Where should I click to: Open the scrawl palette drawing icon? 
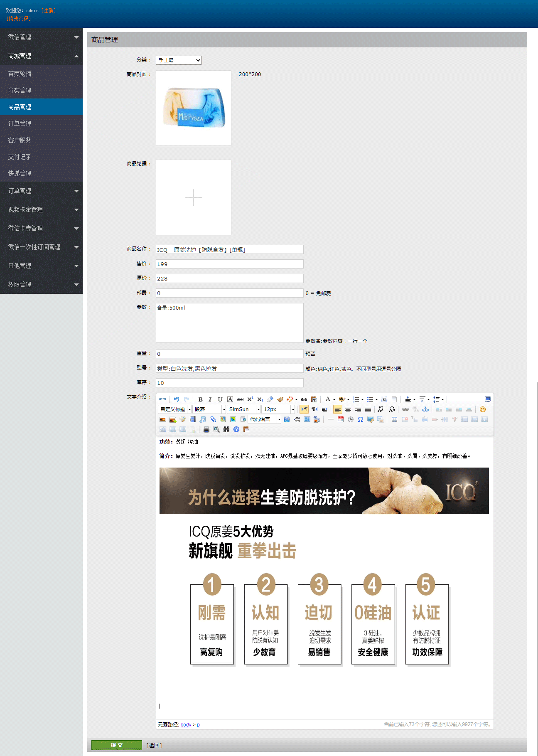183,419
